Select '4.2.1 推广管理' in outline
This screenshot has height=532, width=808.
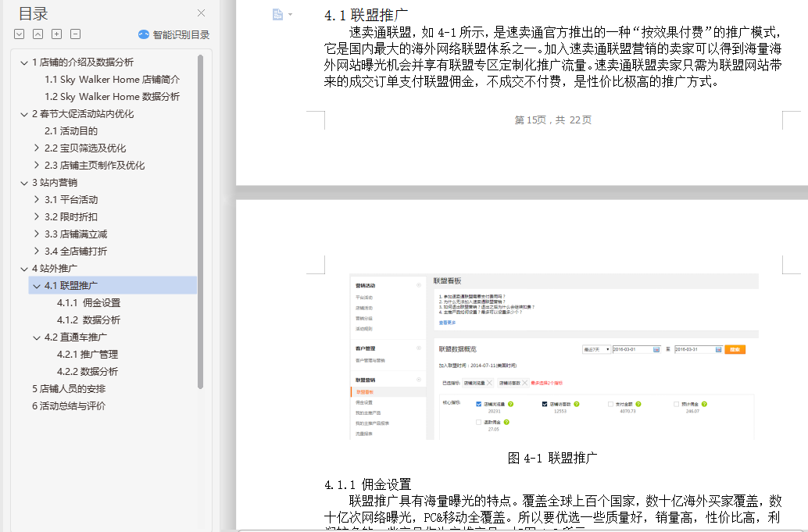tap(88, 355)
